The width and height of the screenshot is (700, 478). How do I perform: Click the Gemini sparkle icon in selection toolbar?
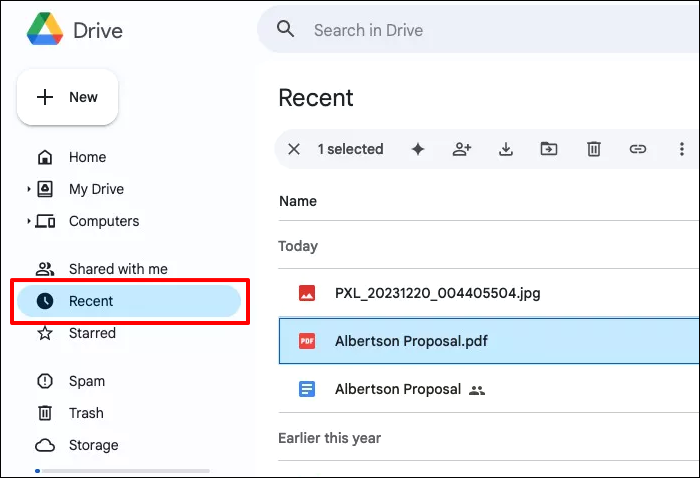click(418, 149)
